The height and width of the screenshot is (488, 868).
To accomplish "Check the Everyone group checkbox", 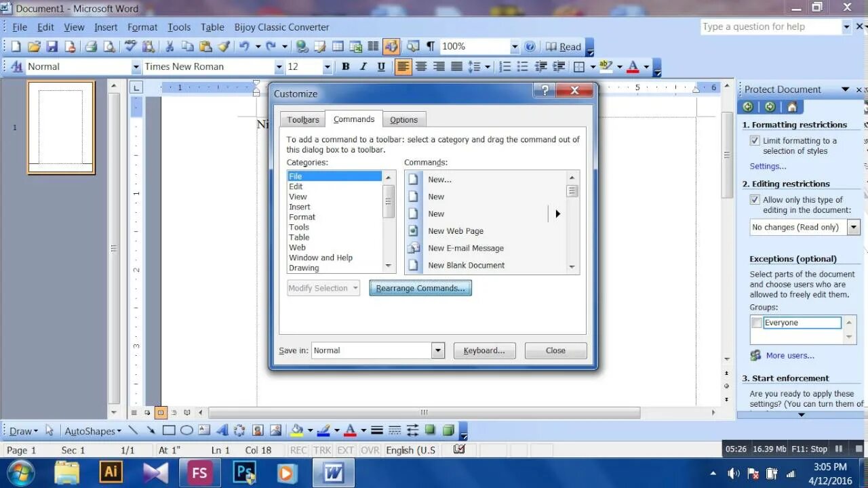I will coord(756,323).
